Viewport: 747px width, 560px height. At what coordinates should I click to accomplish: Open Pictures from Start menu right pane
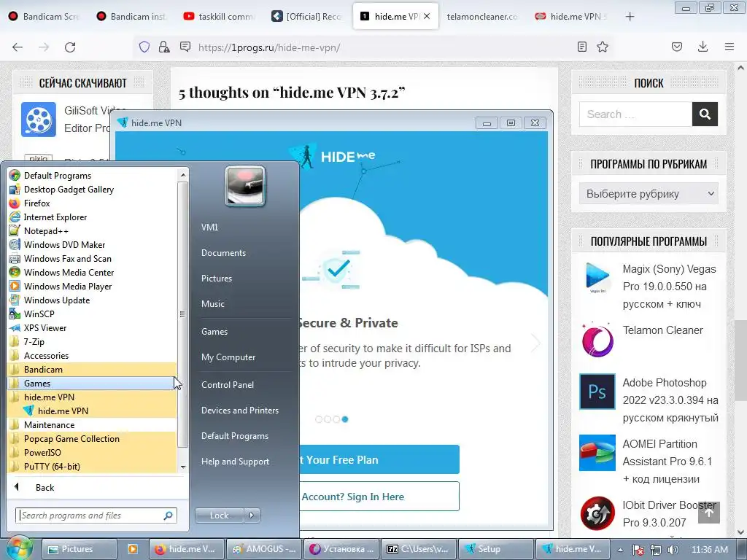[x=216, y=279]
